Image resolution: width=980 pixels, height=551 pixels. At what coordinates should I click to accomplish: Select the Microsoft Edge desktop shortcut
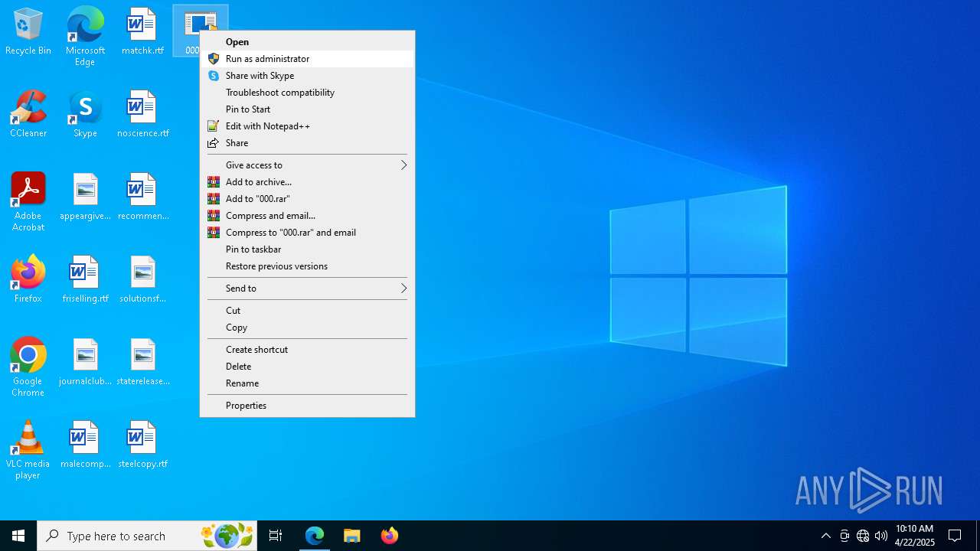click(x=85, y=36)
